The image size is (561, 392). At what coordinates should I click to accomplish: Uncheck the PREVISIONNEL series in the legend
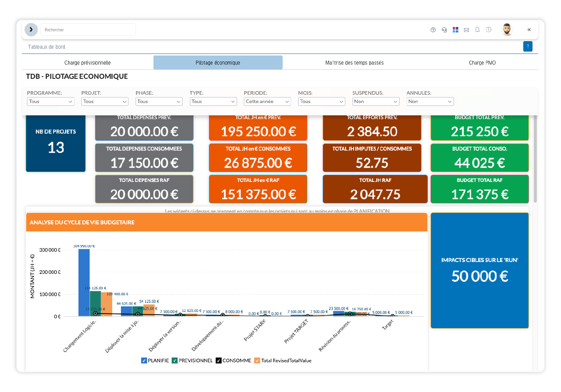175,361
